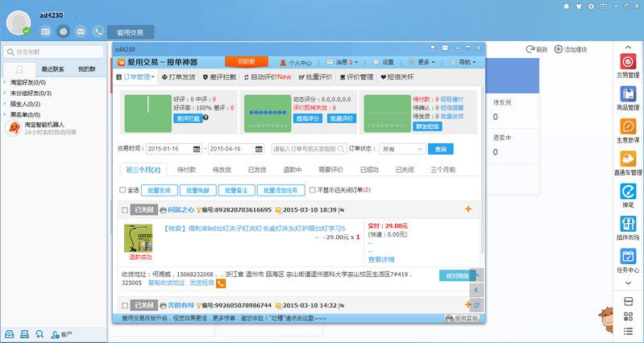Click note icon before 2015-03-10 14:32
Screen dimensions: 644x343
point(278,306)
